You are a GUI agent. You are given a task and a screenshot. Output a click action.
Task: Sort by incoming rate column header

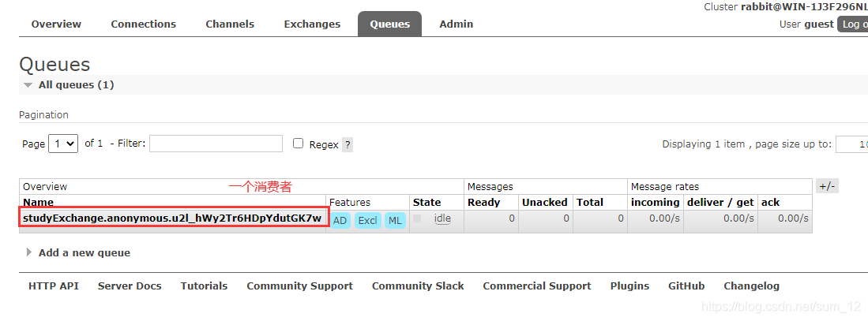[x=656, y=202]
